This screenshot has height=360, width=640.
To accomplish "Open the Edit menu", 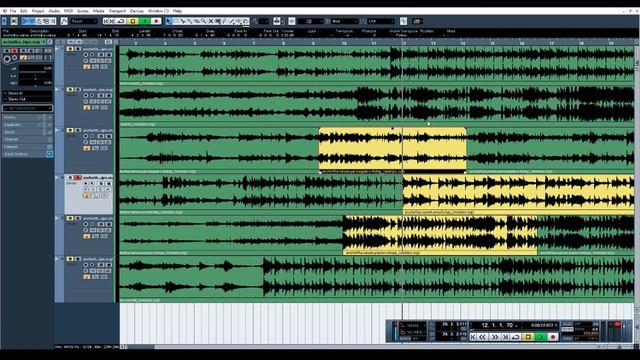I will (24, 11).
